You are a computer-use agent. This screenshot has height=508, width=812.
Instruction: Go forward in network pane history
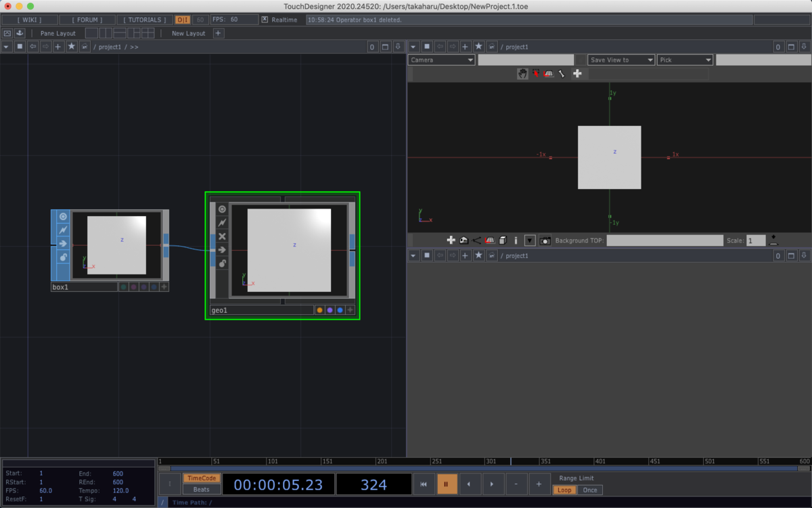[45, 47]
